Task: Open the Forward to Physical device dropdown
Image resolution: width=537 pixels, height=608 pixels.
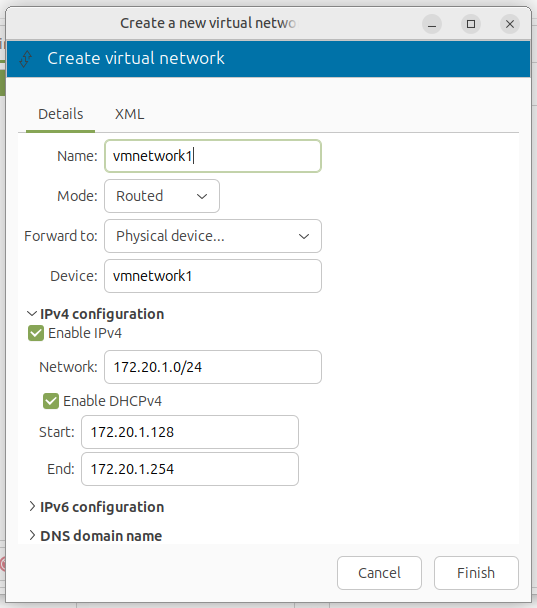Action: (x=213, y=236)
